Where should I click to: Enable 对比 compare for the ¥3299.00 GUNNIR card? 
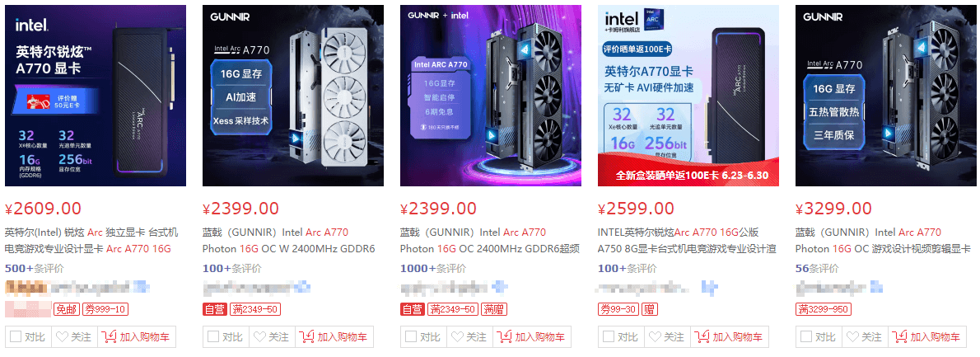click(x=806, y=337)
